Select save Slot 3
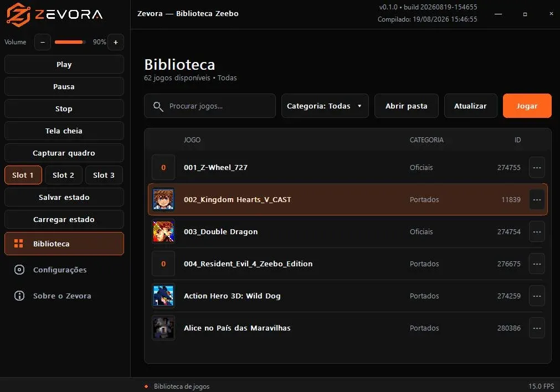The image size is (560, 392). coord(104,175)
